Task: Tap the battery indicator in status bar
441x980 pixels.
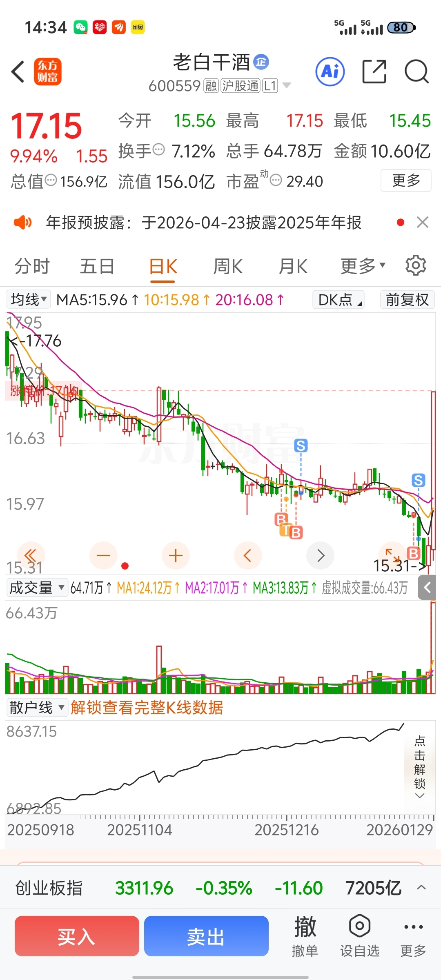Action: click(x=401, y=27)
